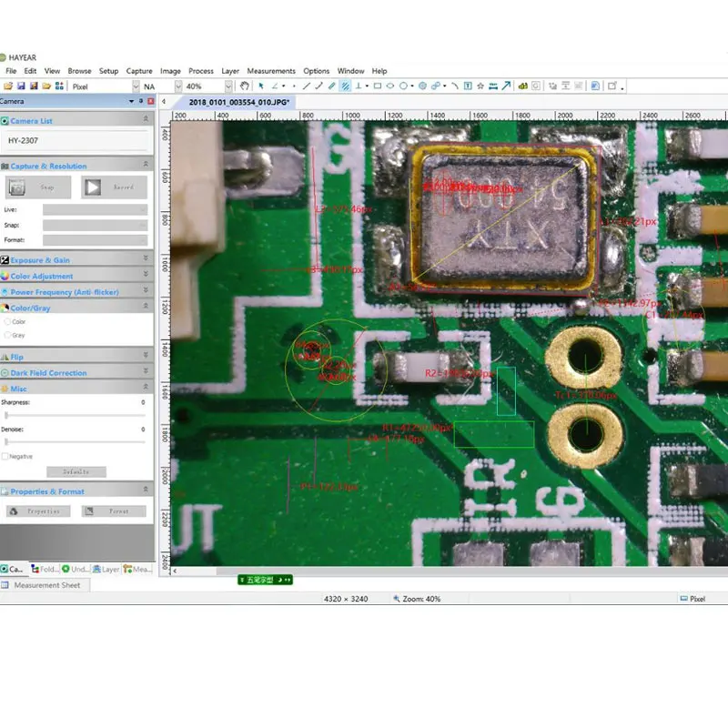Select the arrow pointer selection tool

[261, 86]
